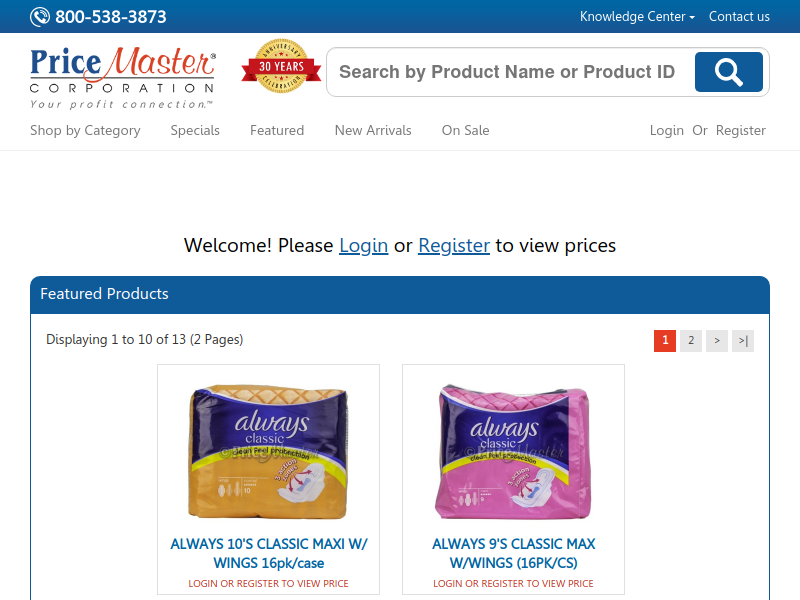Click the 30 Years anniversary badge
800x600 pixels.
click(x=281, y=66)
